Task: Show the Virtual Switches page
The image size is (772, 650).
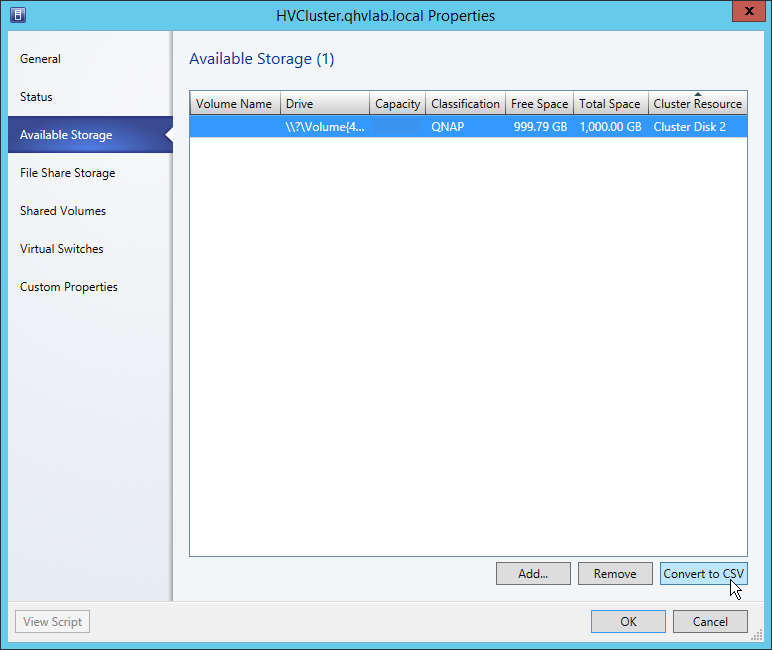Action: coord(61,249)
